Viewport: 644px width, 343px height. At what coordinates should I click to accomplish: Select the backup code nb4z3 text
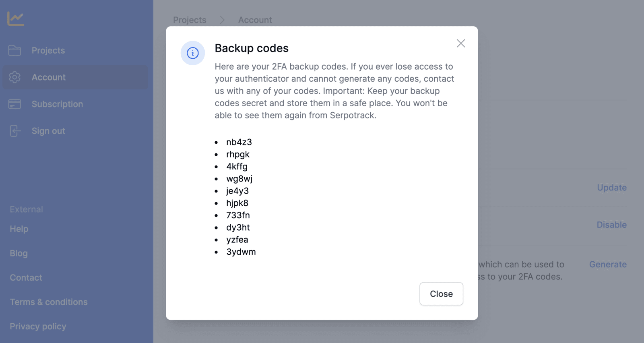(239, 142)
